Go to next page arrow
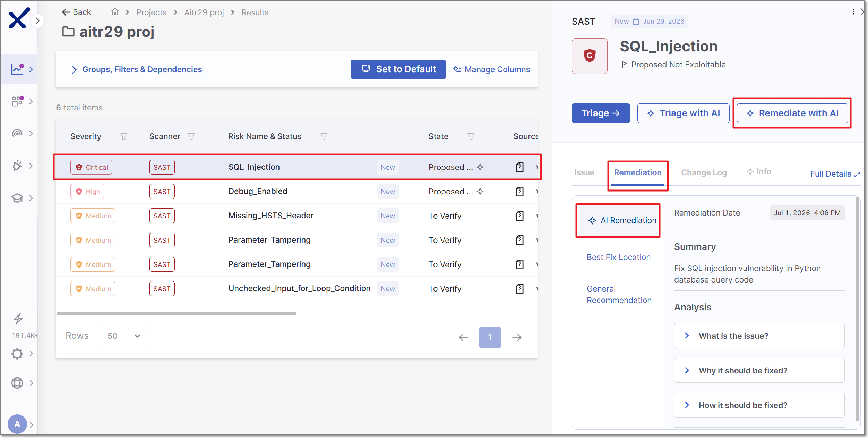Screen dimensions: 868x438 pyautogui.click(x=517, y=337)
